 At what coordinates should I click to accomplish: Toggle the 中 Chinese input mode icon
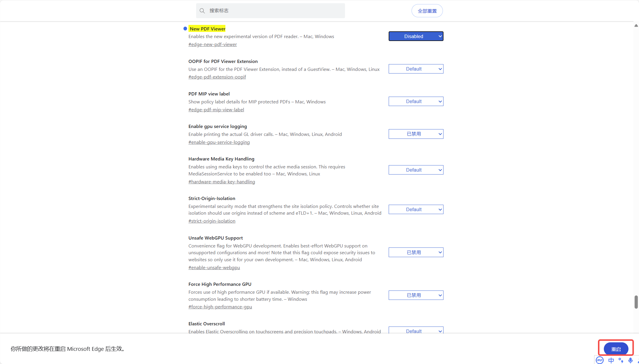point(611,360)
